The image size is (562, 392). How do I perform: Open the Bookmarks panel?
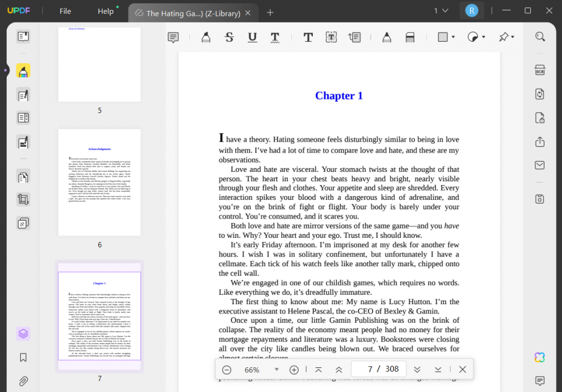(x=23, y=357)
